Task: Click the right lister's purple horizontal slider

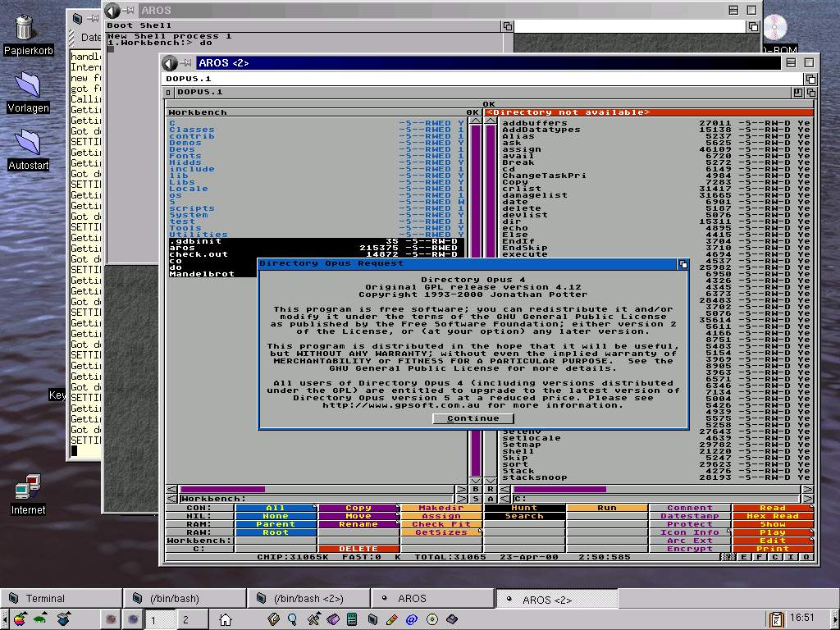Action: click(559, 489)
